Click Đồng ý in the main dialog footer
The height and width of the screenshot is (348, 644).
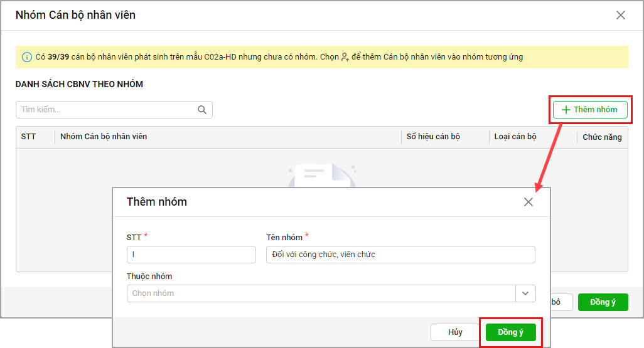603,302
